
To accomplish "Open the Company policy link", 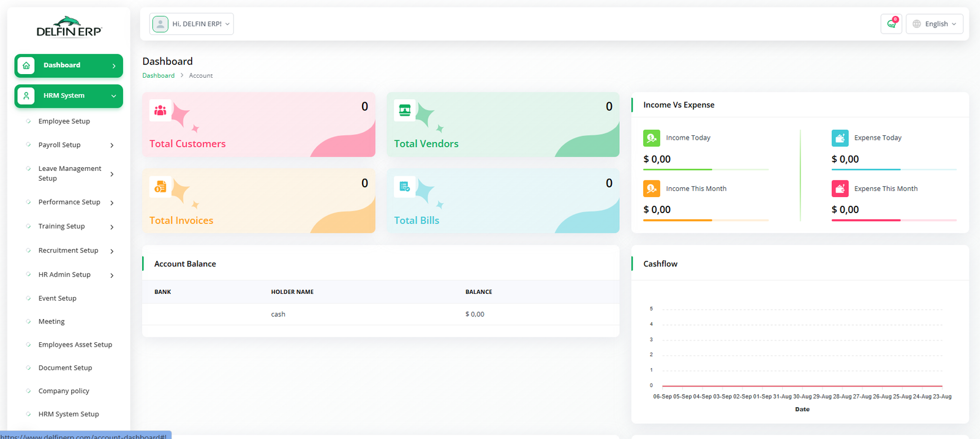I will click(x=64, y=391).
